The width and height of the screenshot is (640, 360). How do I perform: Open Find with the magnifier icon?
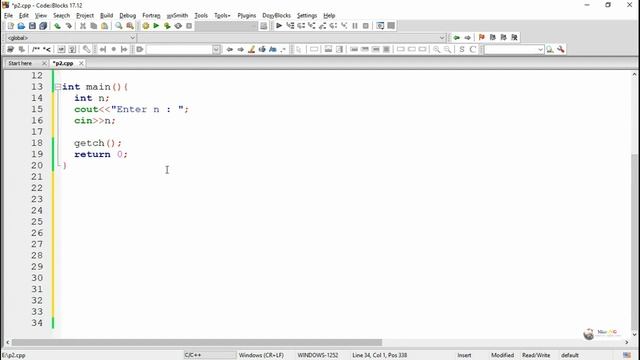coord(119,26)
